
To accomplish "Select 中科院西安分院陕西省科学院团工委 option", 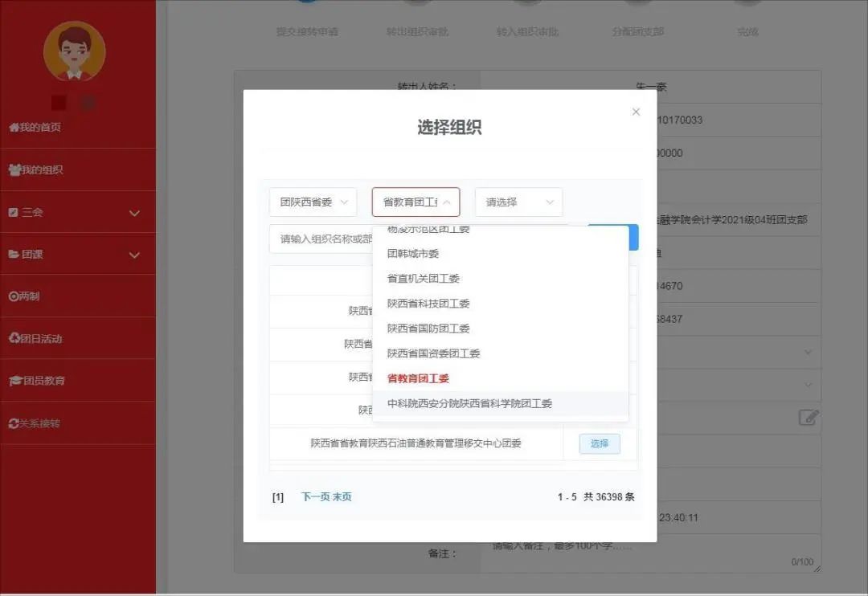I will pos(469,404).
